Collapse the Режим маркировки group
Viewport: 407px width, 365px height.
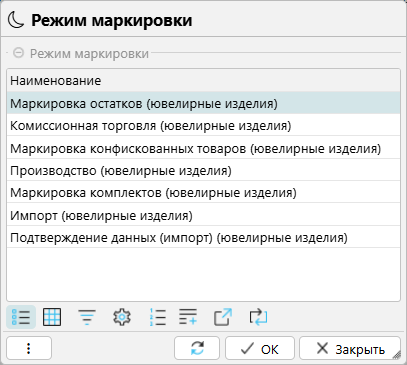pyautogui.click(x=18, y=53)
